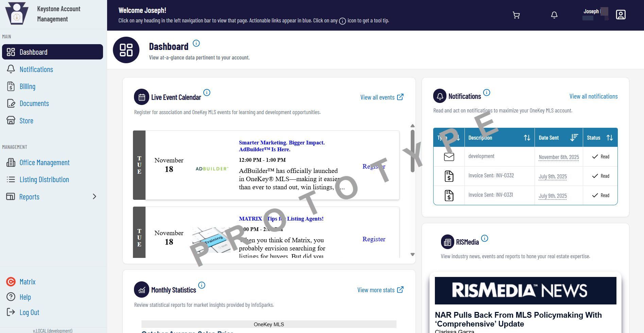This screenshot has width=644, height=333.
Task: Click the 'development' notification description
Action: [x=481, y=156]
